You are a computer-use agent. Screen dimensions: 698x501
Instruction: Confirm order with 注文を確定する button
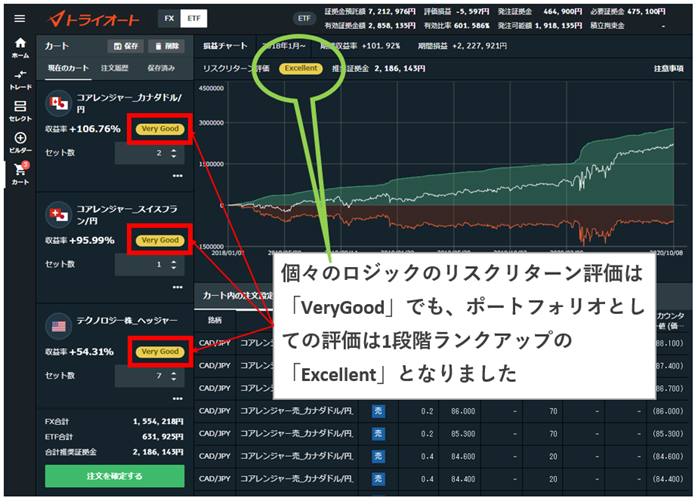pos(114,476)
